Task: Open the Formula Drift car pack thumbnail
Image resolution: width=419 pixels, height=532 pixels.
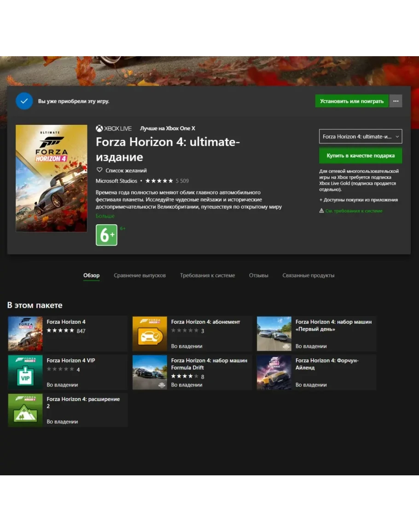Action: (150, 372)
